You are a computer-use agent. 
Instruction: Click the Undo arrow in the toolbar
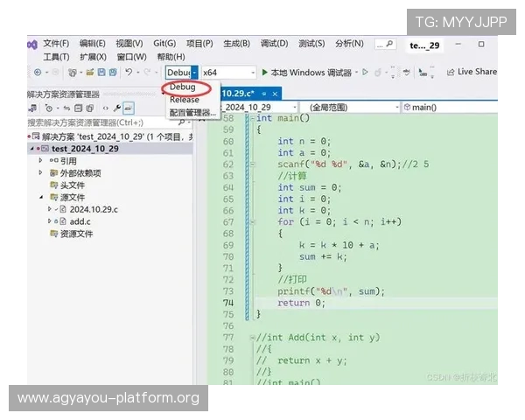129,72
